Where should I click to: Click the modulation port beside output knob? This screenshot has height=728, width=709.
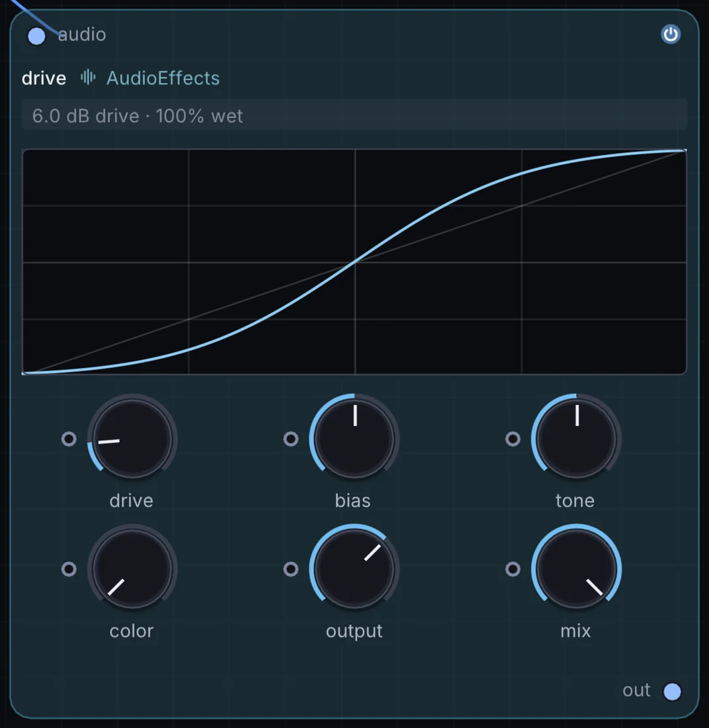coord(291,569)
